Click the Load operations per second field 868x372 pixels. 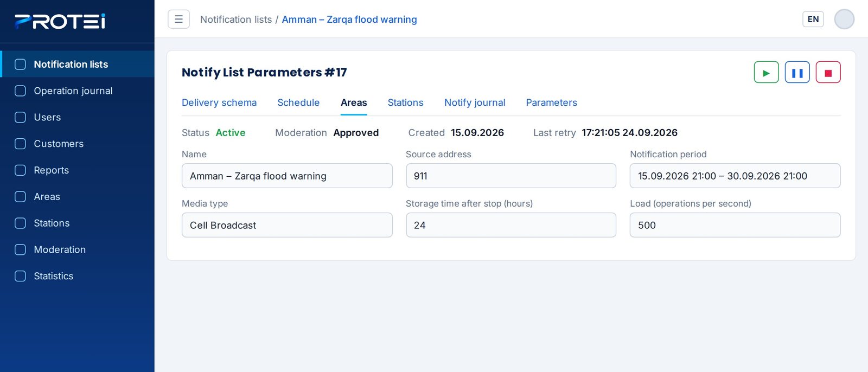point(735,225)
